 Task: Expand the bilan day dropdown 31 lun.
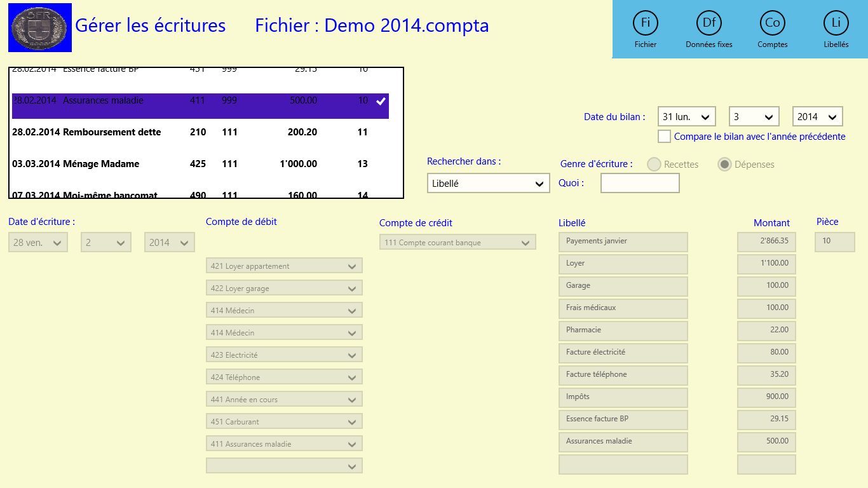[x=686, y=117]
